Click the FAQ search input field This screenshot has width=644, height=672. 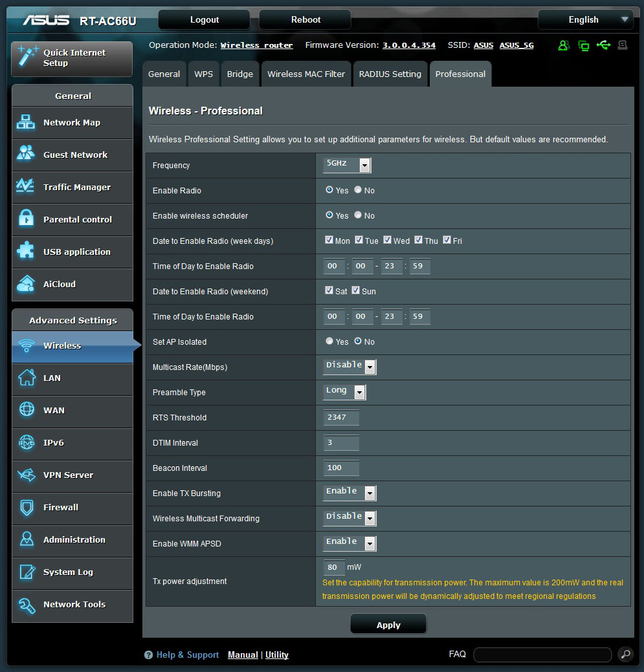[x=542, y=655]
